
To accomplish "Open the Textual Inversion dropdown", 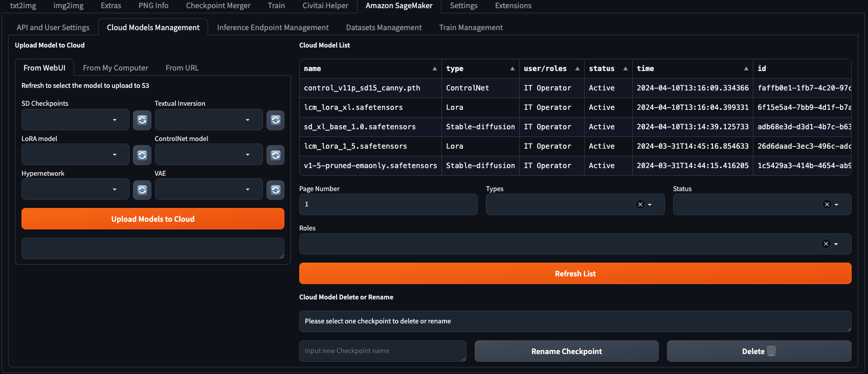I will pyautogui.click(x=209, y=120).
